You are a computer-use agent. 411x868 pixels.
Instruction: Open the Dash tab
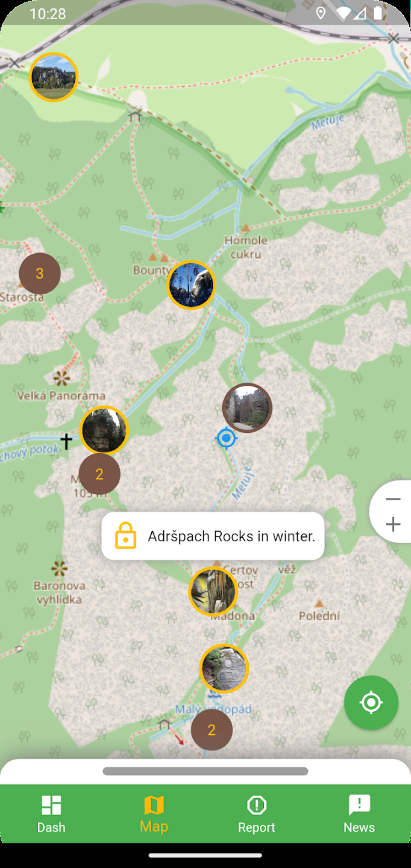tap(51, 814)
